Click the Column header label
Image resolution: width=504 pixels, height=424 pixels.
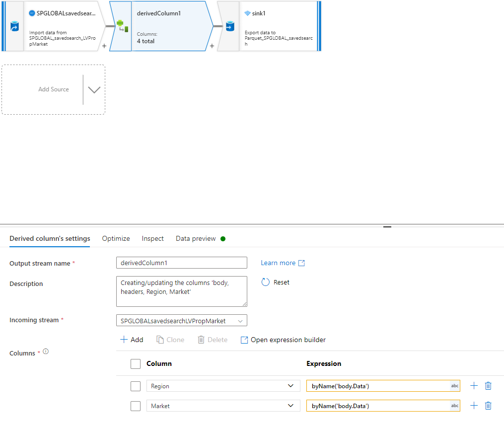pyautogui.click(x=159, y=363)
